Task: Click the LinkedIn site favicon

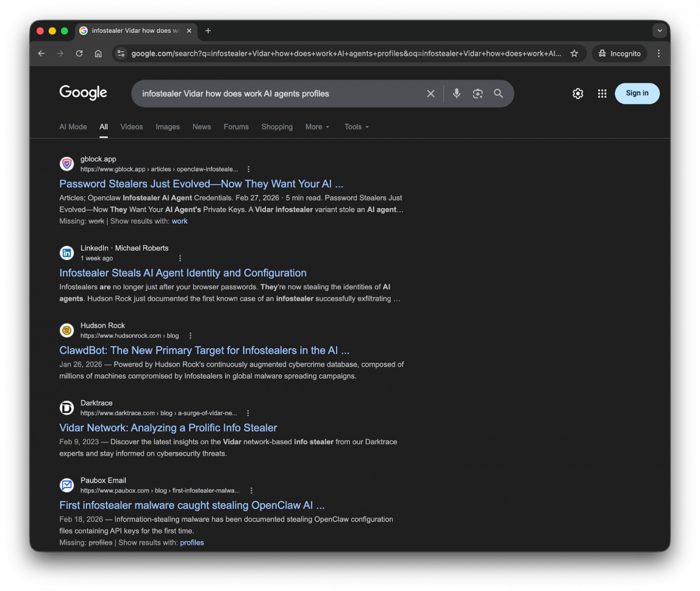Action: pyautogui.click(x=67, y=253)
